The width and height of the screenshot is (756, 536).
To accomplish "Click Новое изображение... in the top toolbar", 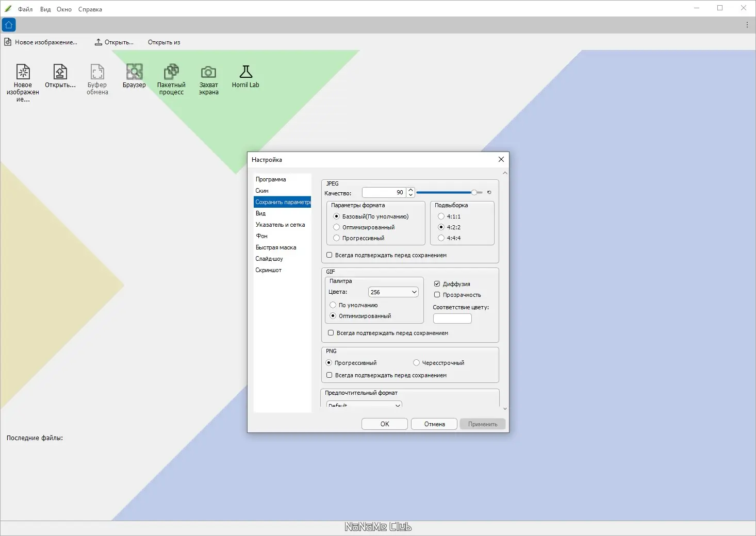I will [x=41, y=42].
